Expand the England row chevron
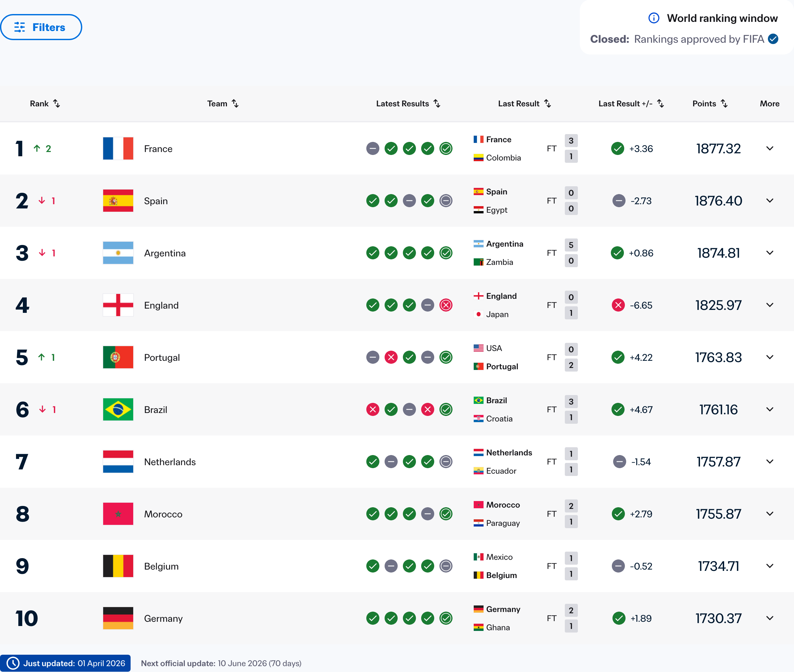This screenshot has height=672, width=794. (x=769, y=305)
